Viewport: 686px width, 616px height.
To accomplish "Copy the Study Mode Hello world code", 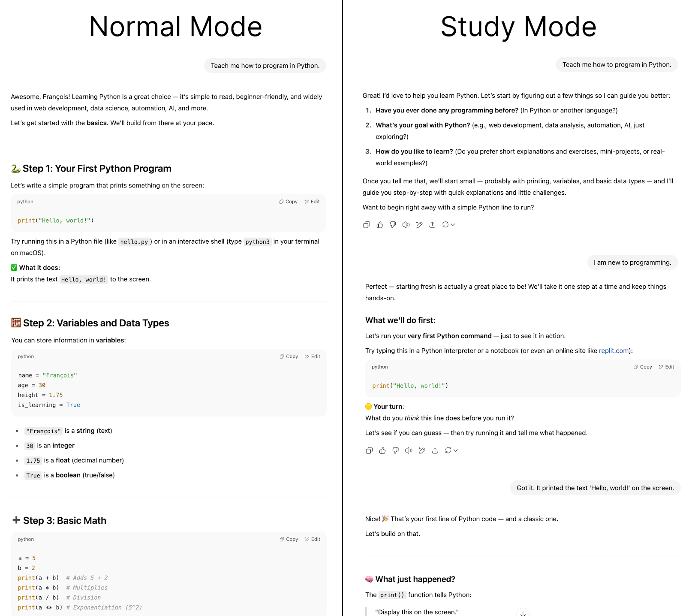I will (x=643, y=367).
